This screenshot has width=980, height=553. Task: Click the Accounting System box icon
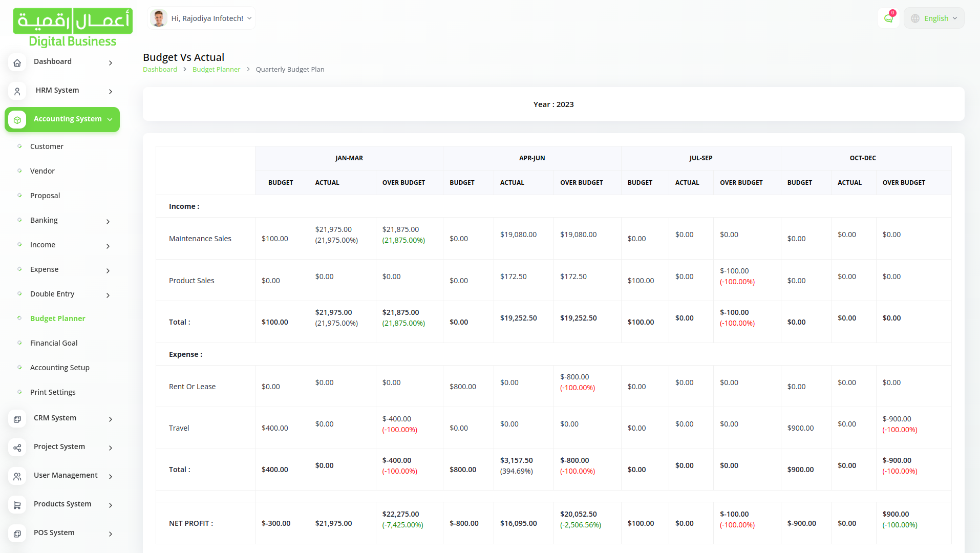[x=17, y=120]
